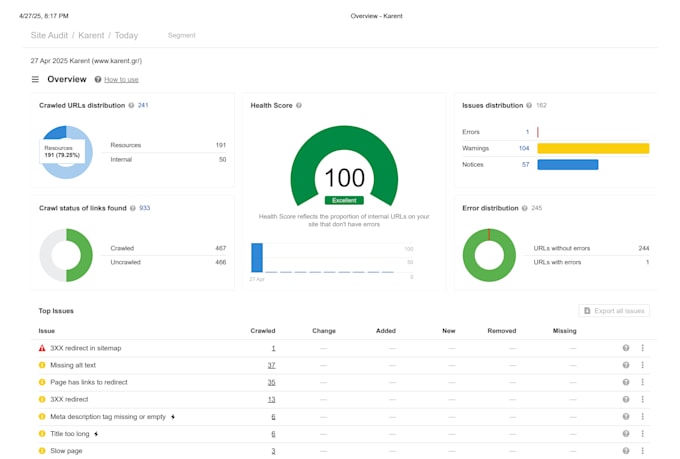Click the Missing alt text issue name
The image size is (680, 459).
[73, 365]
